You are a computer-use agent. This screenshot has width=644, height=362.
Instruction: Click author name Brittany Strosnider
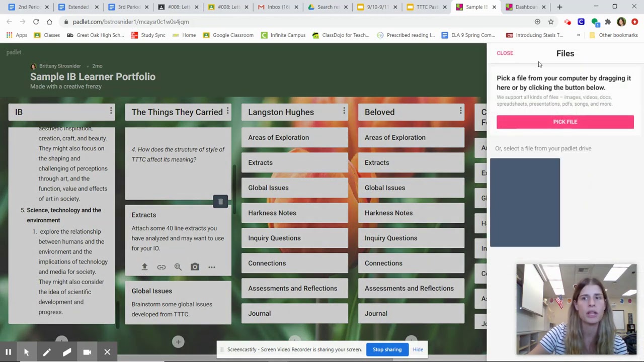(x=60, y=66)
